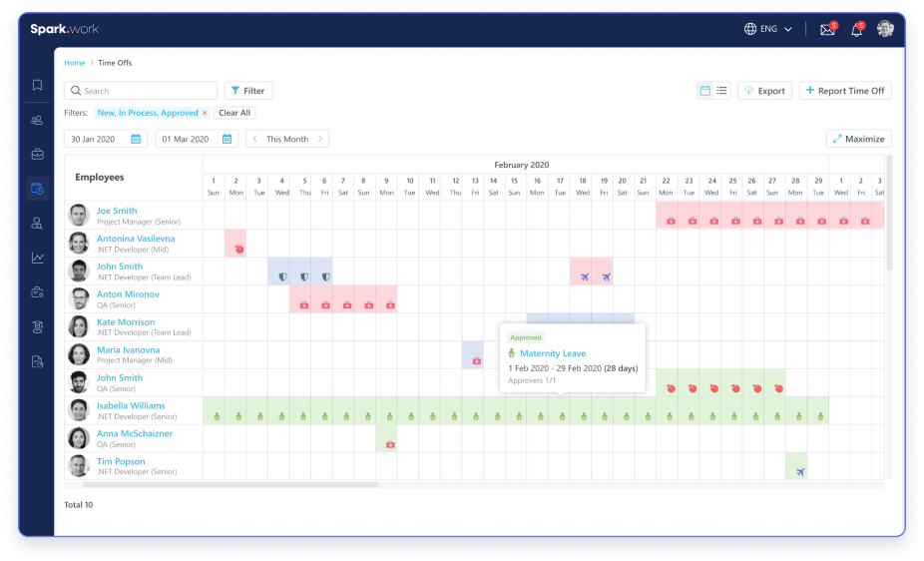Click the Export button

tap(764, 91)
